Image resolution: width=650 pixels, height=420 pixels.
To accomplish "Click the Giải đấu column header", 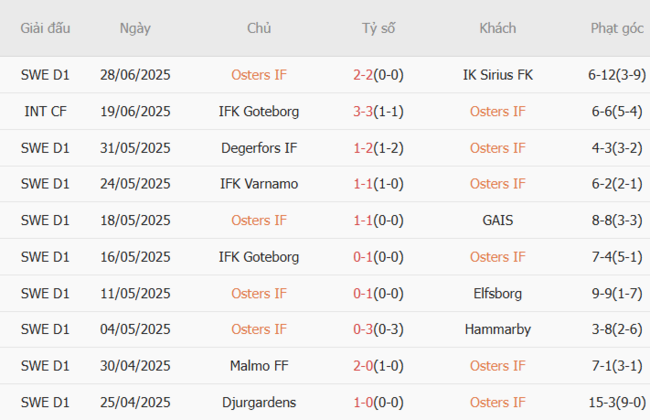I will [43, 28].
